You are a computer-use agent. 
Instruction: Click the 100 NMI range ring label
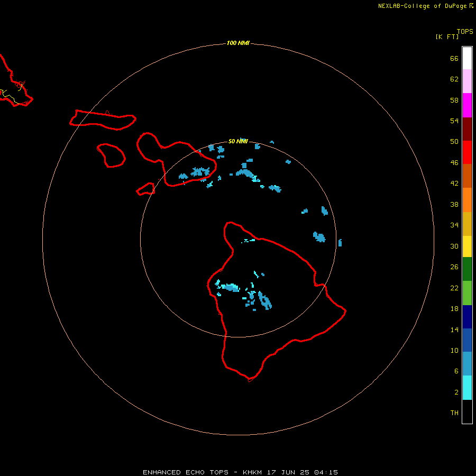[238, 43]
